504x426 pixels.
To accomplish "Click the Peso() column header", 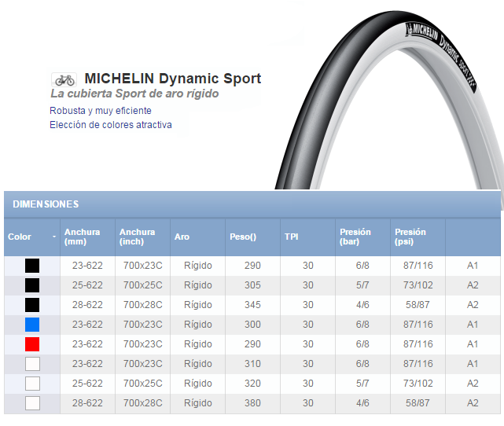I will (252, 237).
